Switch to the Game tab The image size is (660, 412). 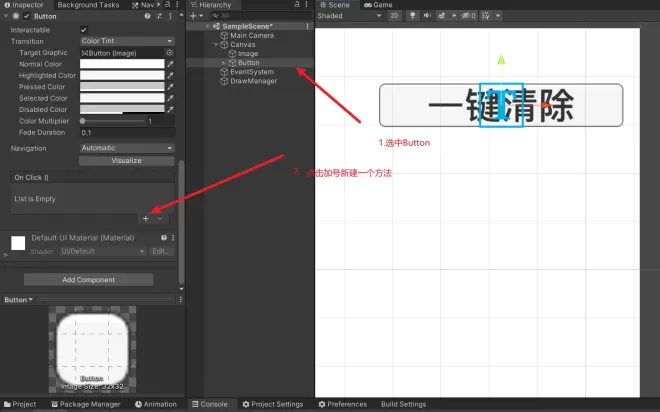coord(378,5)
